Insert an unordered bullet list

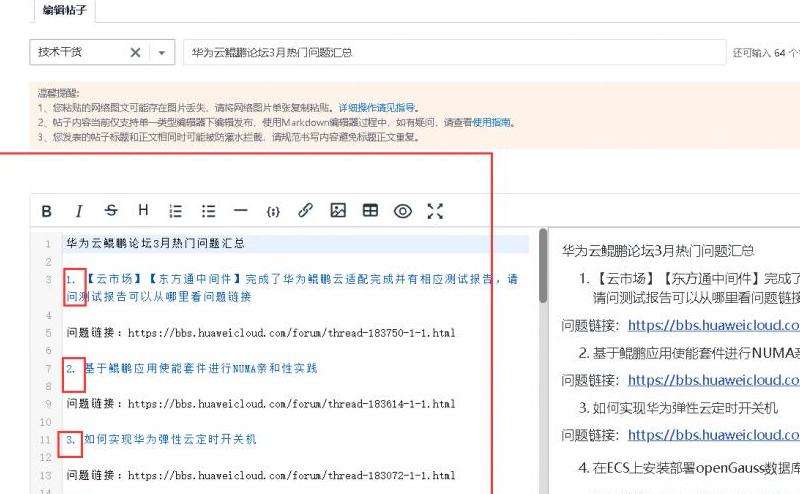coord(208,211)
